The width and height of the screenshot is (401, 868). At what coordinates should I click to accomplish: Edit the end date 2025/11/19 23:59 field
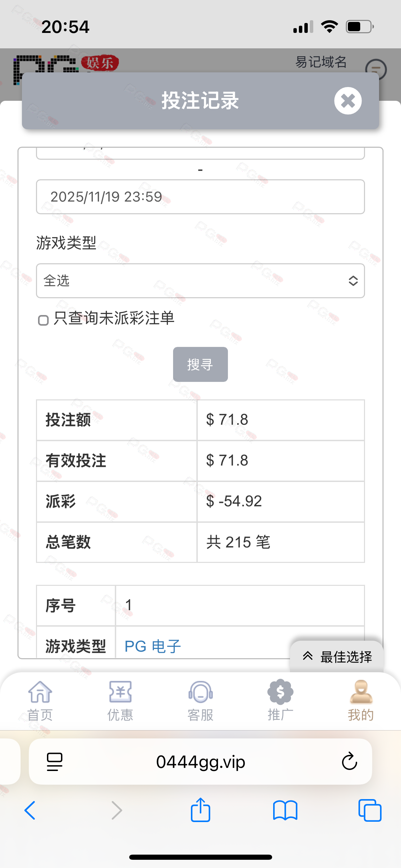pos(200,197)
